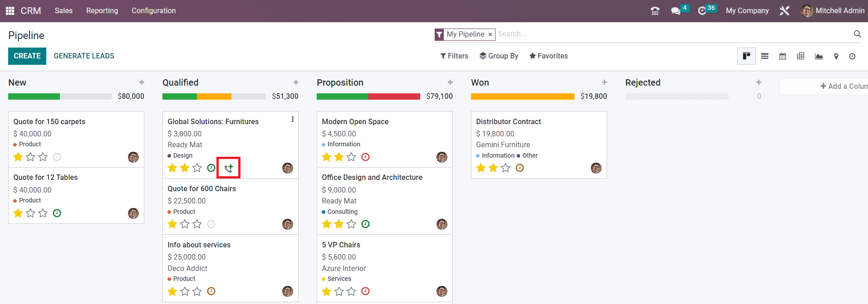Open the Group By dropdown

pos(499,56)
